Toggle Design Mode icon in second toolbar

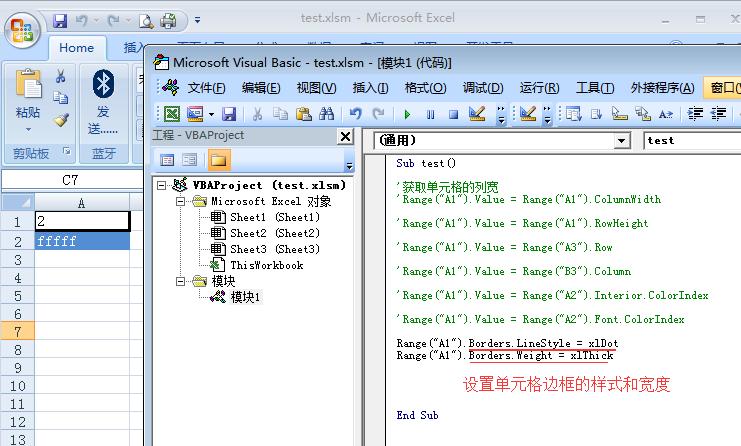[x=528, y=114]
